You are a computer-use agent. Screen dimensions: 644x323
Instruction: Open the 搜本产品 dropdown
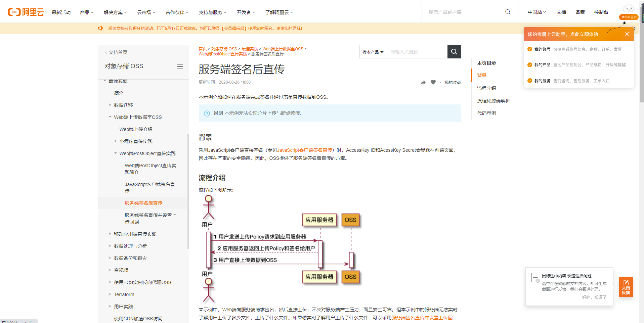(x=373, y=51)
